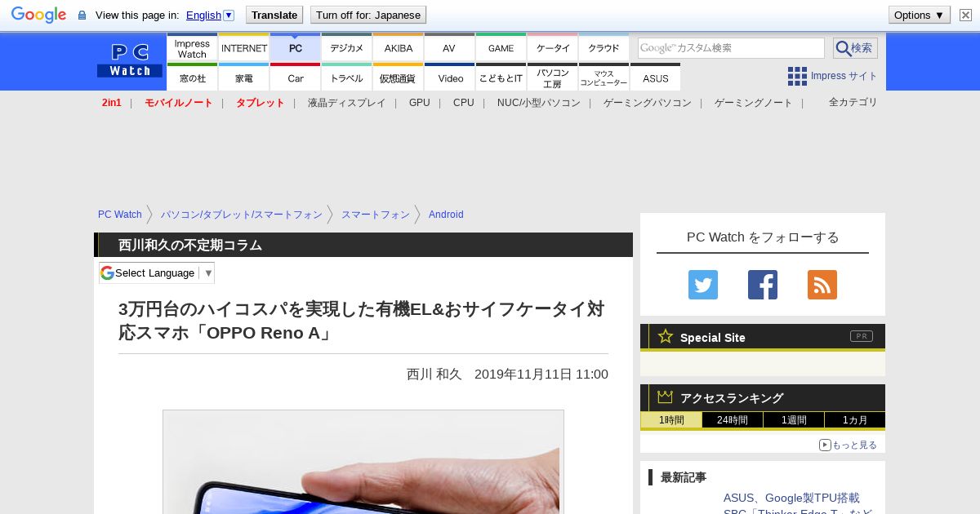Open the Options dropdown in translate bar
The height and width of the screenshot is (514, 980).
pos(920,15)
